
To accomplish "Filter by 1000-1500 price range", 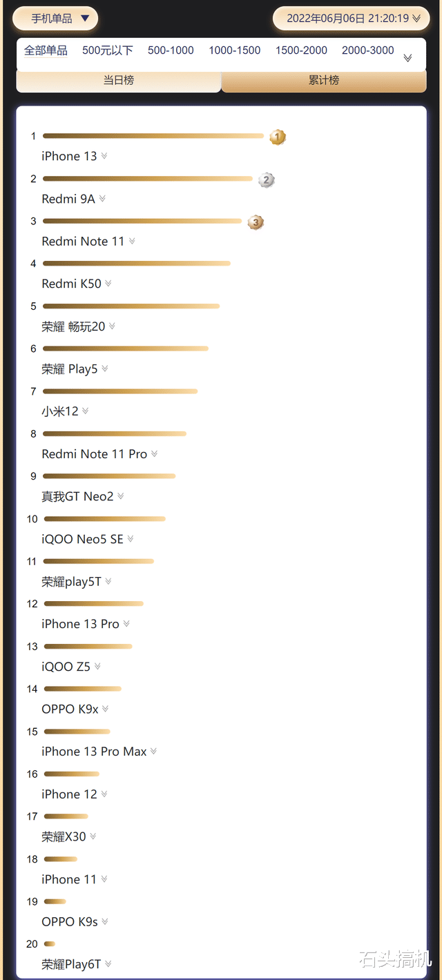I will pyautogui.click(x=235, y=50).
